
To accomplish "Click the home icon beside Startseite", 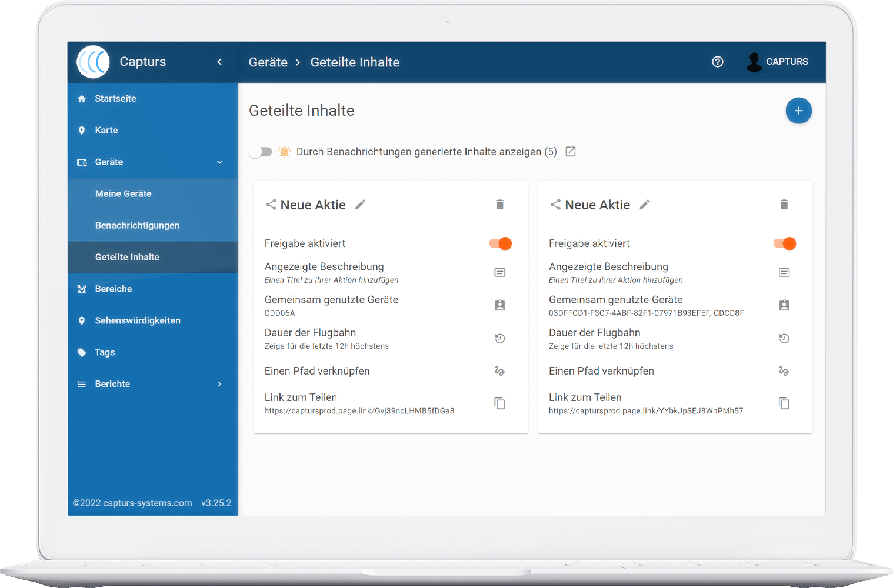I will coord(82,99).
